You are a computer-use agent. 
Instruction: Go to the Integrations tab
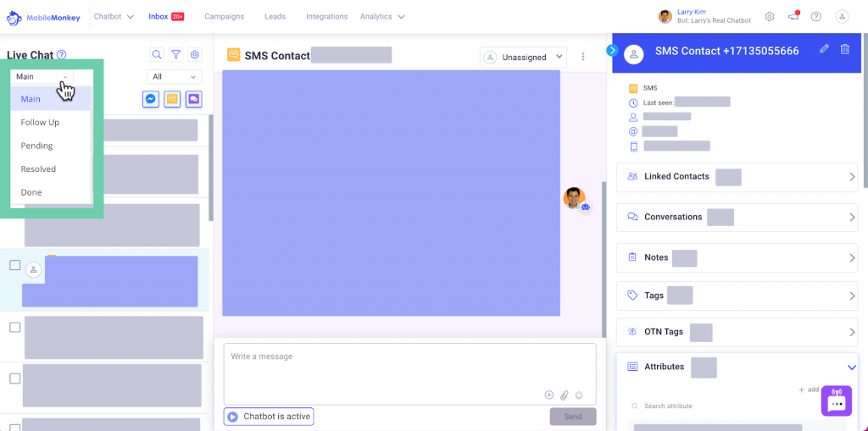[x=326, y=17]
